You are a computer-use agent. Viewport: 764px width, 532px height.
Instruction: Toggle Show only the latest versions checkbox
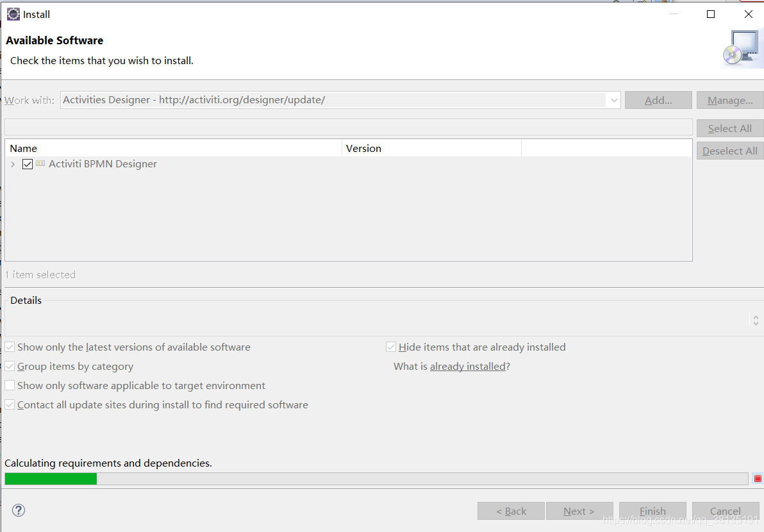(x=10, y=347)
